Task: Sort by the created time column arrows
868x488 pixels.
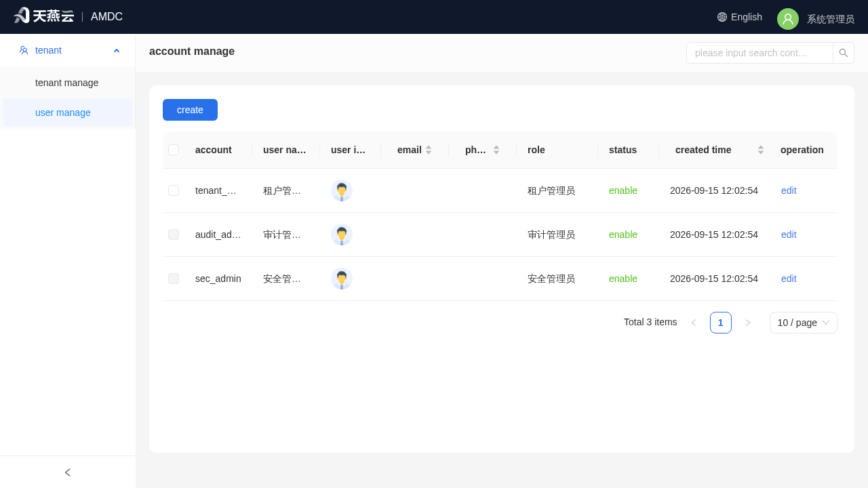Action: tap(761, 150)
